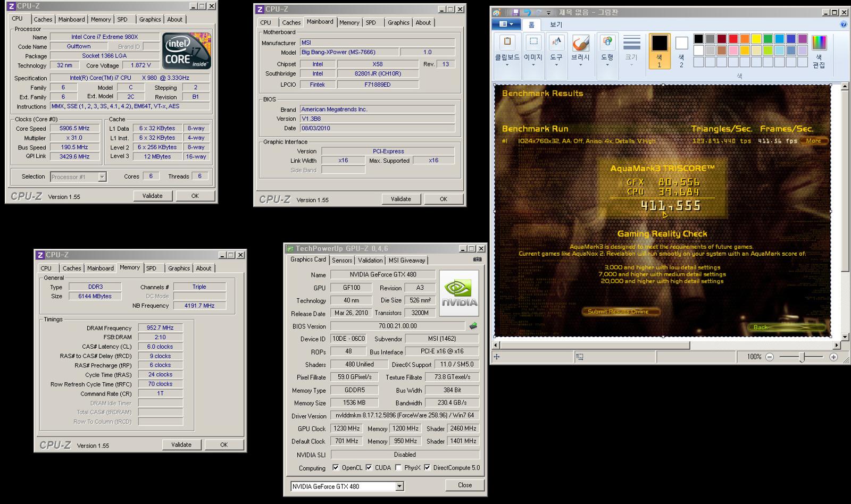Image resolution: width=851 pixels, height=504 pixels.
Task: Open the Size (크기) line thickness control
Action: 631,43
